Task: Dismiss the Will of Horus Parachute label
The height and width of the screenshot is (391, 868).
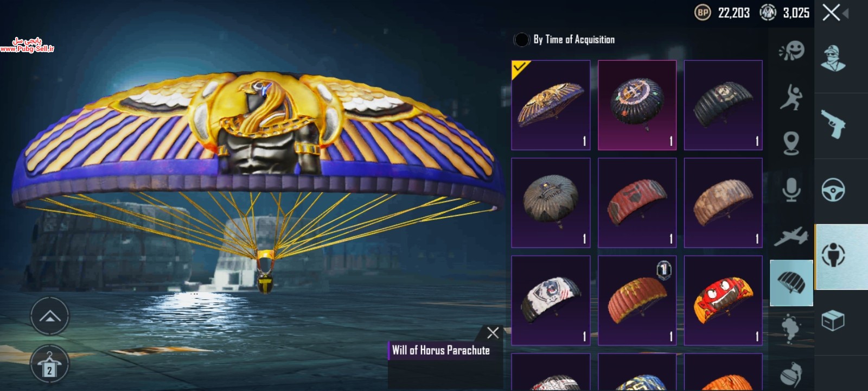Action: tap(493, 332)
